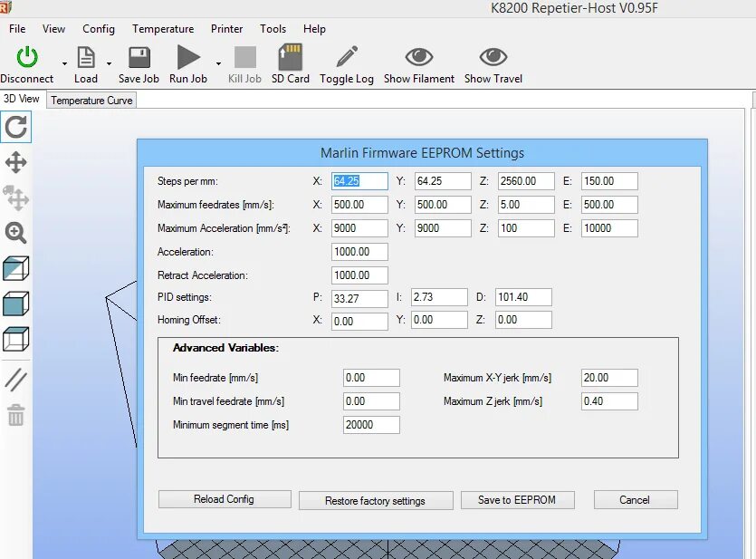Screen dimensions: 756x559
Task: Click the Maximum X-Y jerk field
Action: [609, 378]
